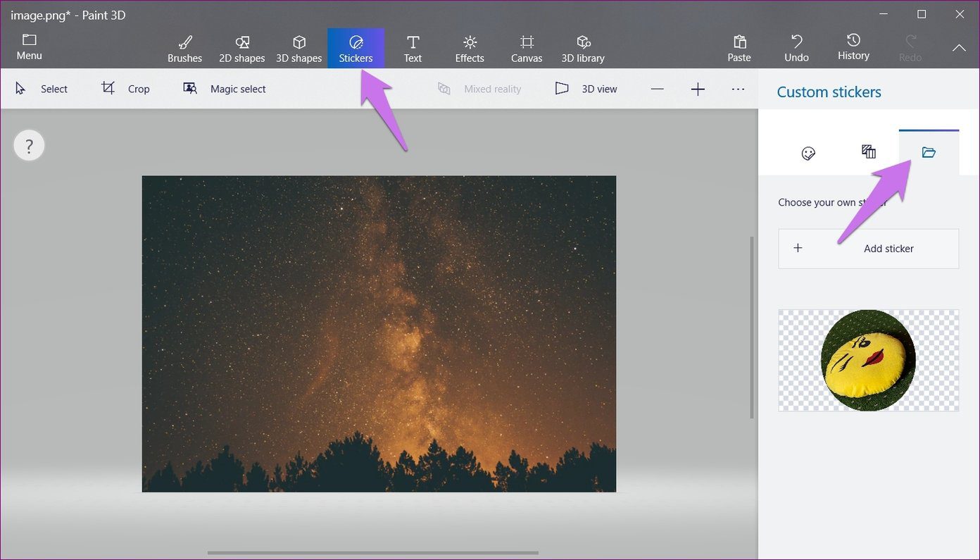Collapse the ribbon with the chevron
Screen dimensions: 980x560
click(x=959, y=48)
